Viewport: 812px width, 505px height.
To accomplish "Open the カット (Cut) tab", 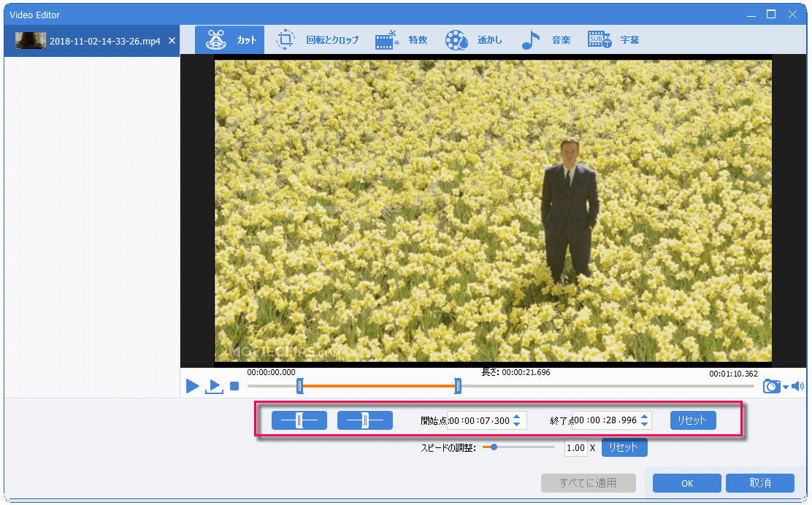I will coord(230,40).
